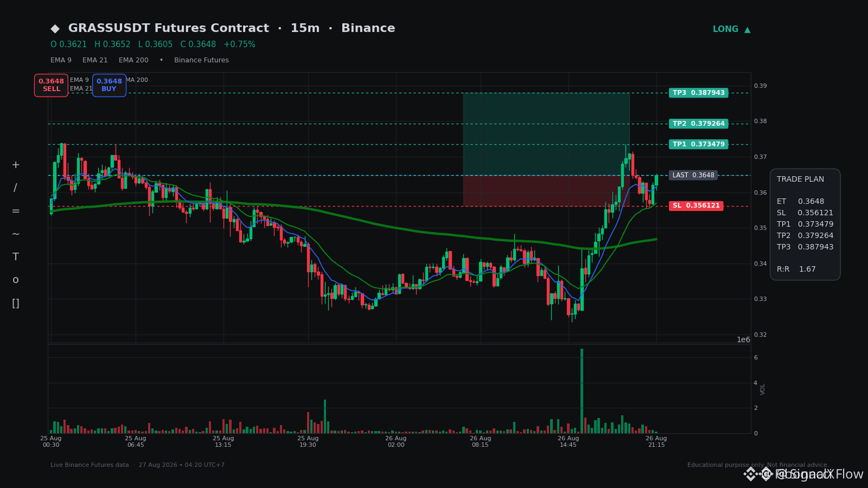The width and height of the screenshot is (868, 488).
Task: Click the open value O 0.3621
Action: coord(69,44)
